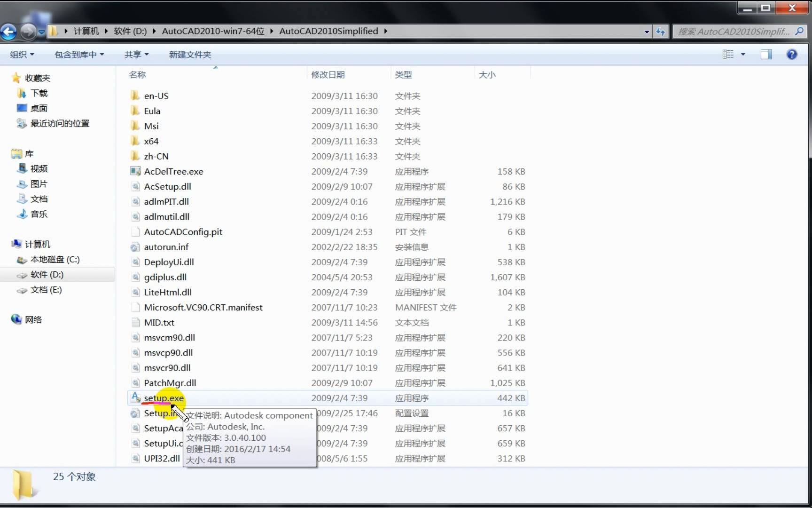Viewport: 812px width, 508px height.
Task: Select the x64 folder icon
Action: point(135,141)
